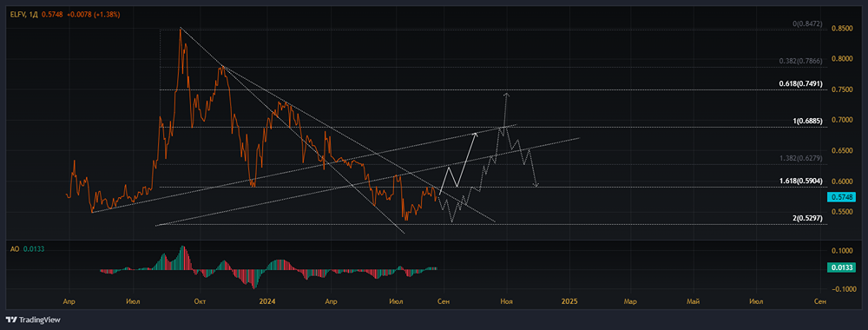Image resolution: width=868 pixels, height=330 pixels.
Task: Click the Май label on time axis
Action: point(693,301)
